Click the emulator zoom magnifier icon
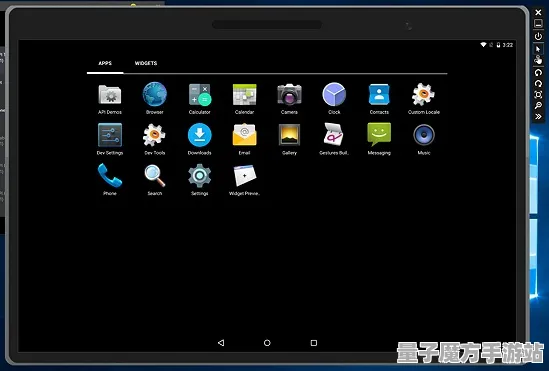Image resolution: width=549 pixels, height=371 pixels. coord(538,105)
